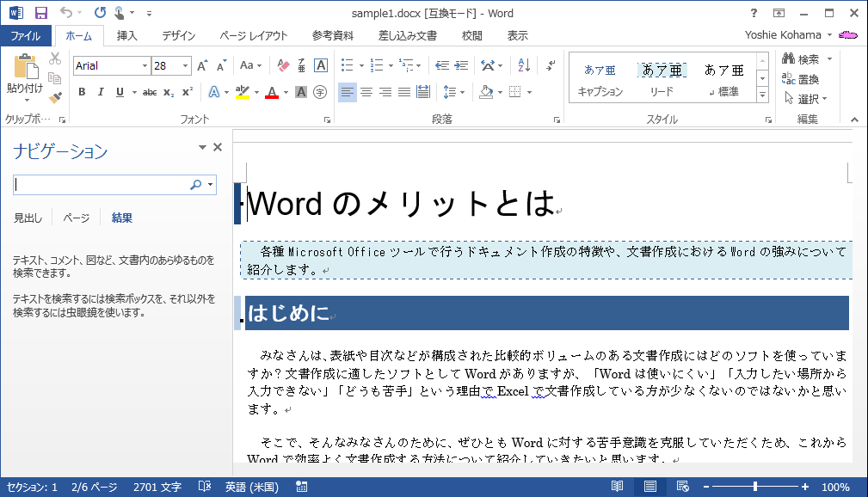The height and width of the screenshot is (497, 868).
Task: Click the 英語 (米国) language indicator
Action: pos(252,487)
